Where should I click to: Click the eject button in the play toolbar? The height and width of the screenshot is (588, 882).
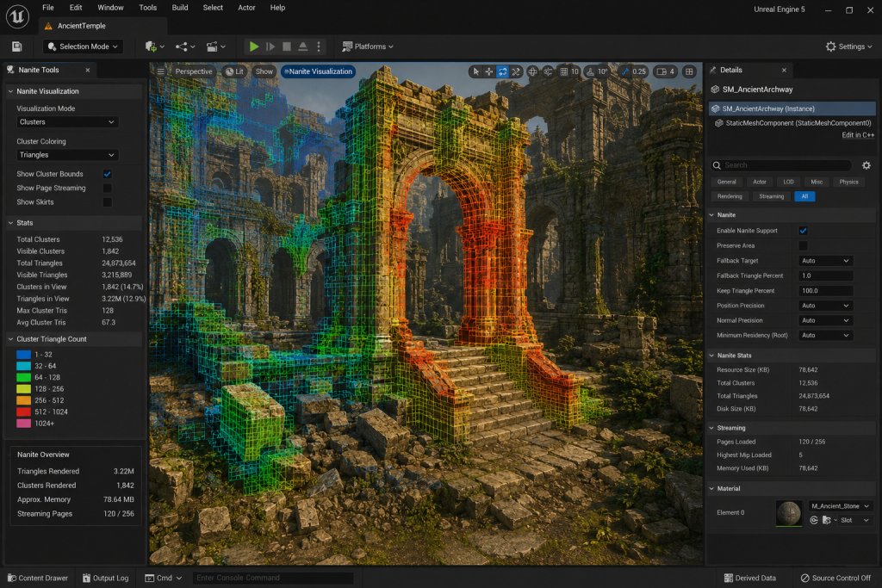(302, 46)
